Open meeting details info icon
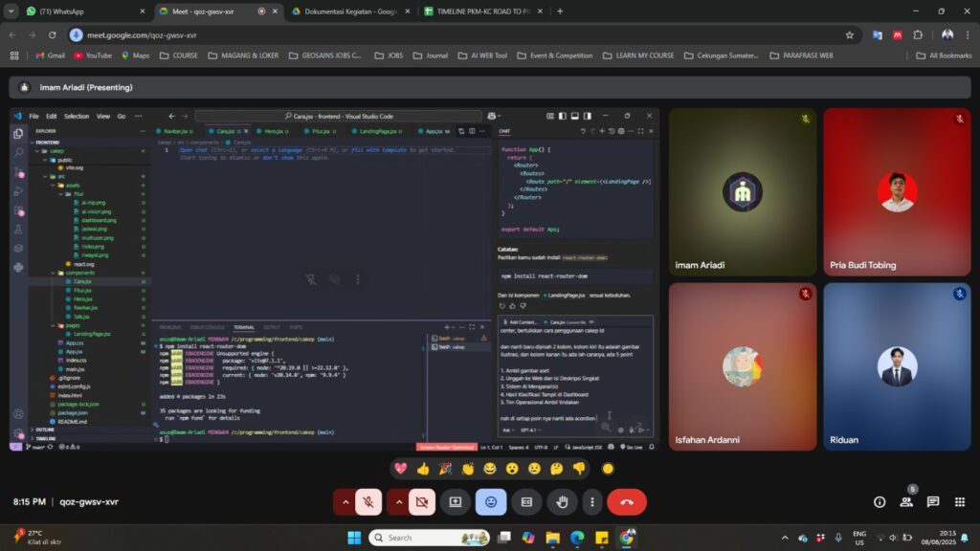The image size is (980, 551). click(880, 501)
